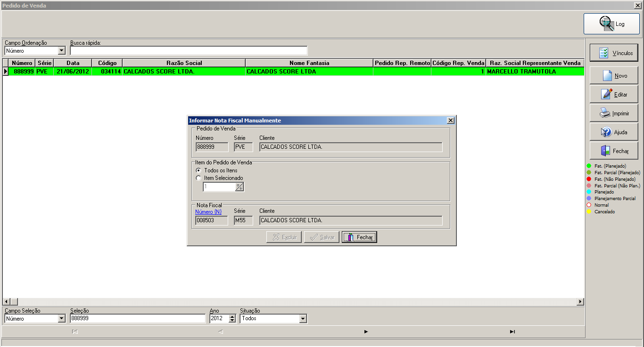Select the Item Selecionado radio option
This screenshot has width=644, height=347.
198,178
